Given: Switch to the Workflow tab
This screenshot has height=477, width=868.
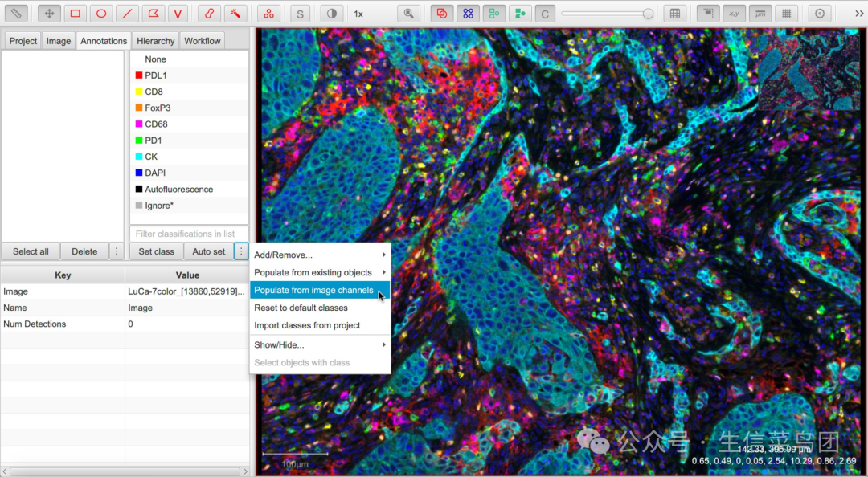Looking at the screenshot, I should pyautogui.click(x=202, y=41).
